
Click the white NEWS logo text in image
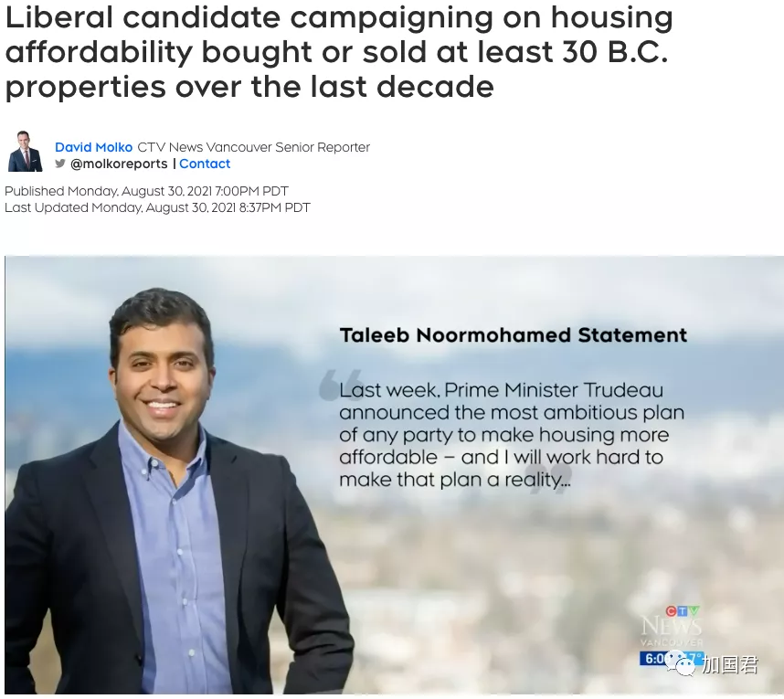(x=672, y=626)
